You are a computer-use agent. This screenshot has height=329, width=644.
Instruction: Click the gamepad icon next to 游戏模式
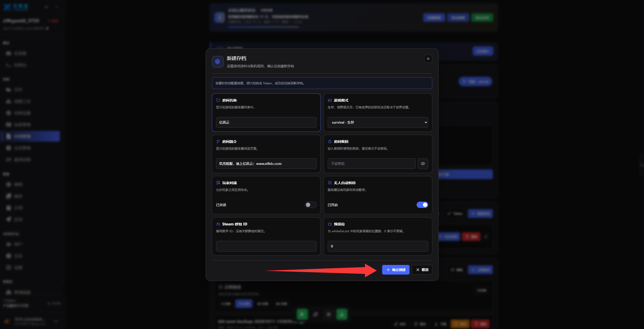(330, 100)
